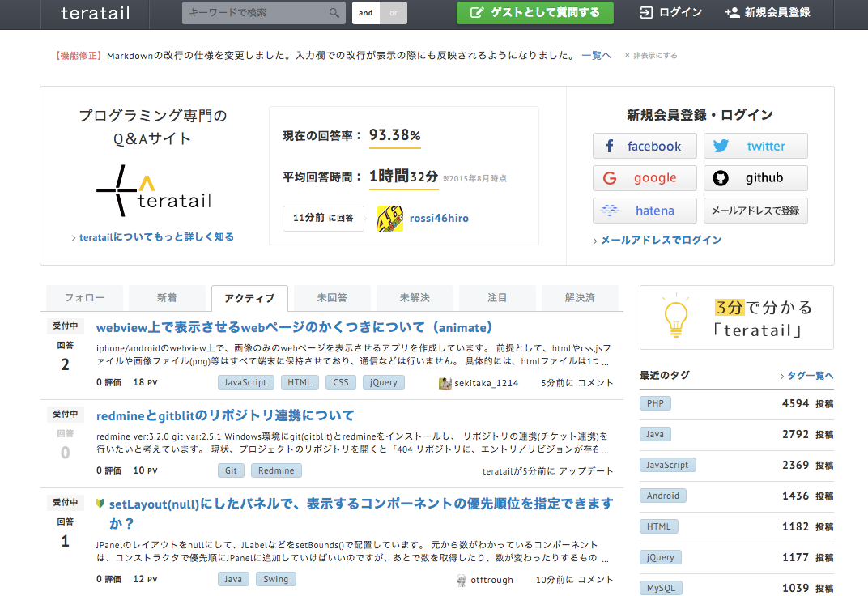Click the green guest question button
This screenshot has width=868, height=596.
coord(534,13)
